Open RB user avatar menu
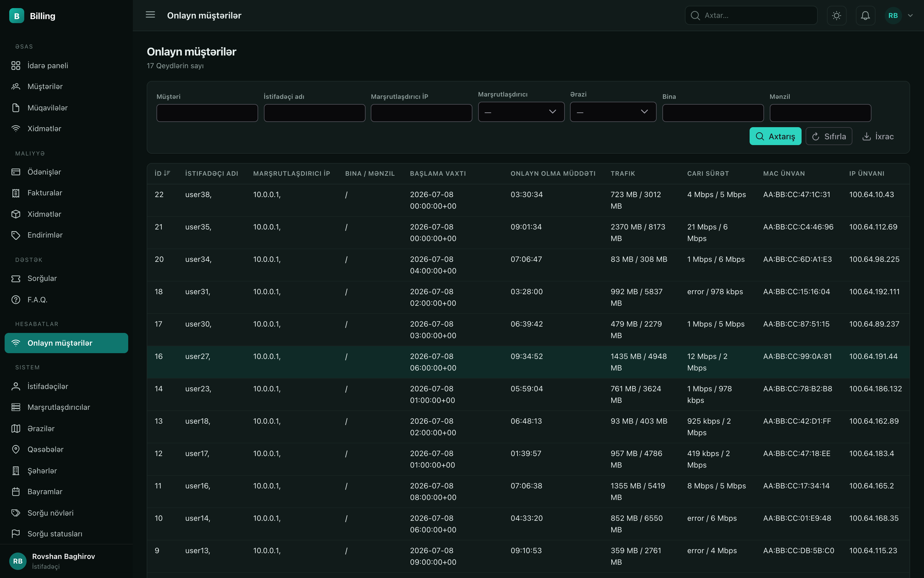924x578 pixels. coord(893,16)
